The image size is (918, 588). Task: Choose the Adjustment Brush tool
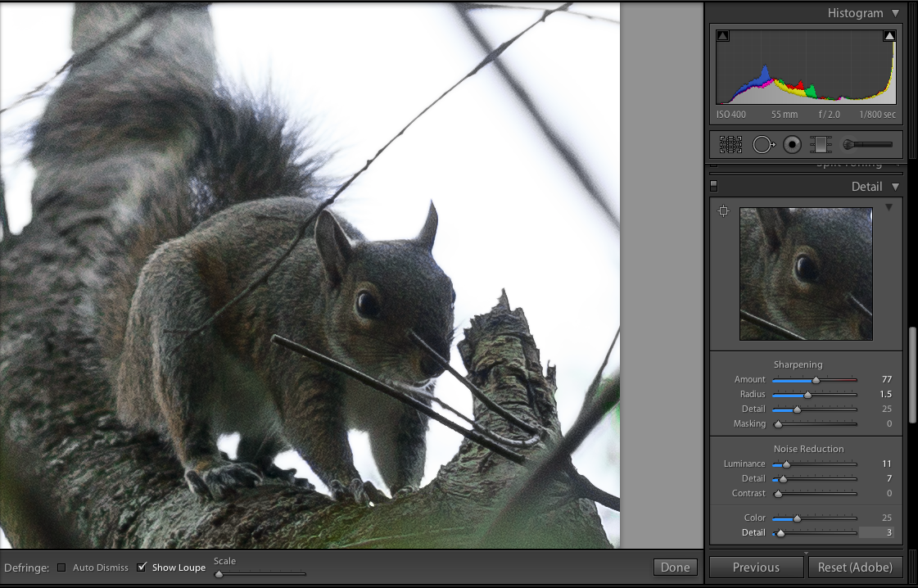point(867,145)
